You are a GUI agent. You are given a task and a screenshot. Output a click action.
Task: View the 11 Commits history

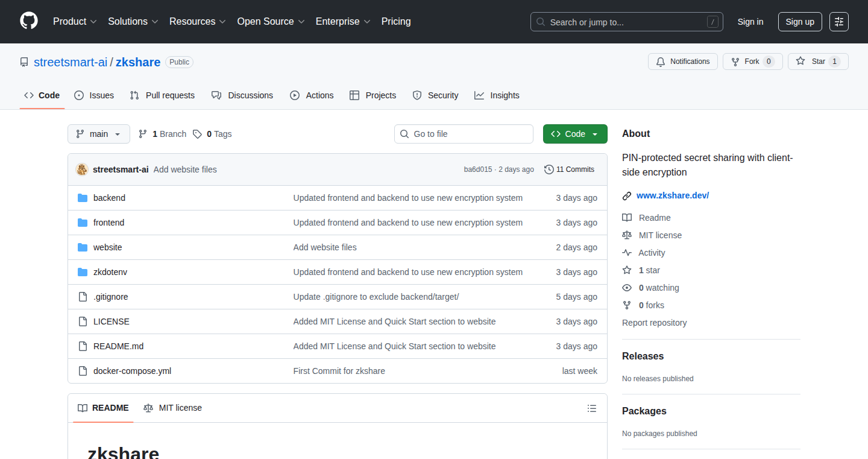569,169
